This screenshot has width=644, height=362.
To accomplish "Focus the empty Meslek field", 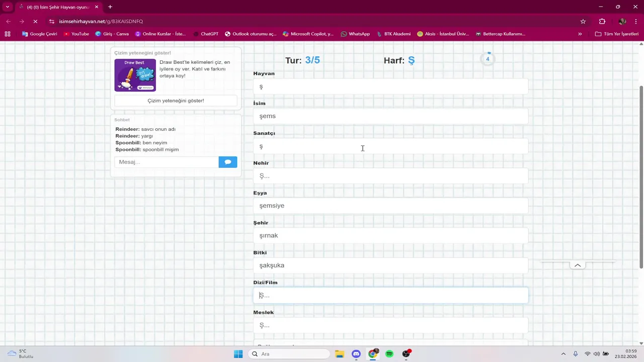I will pos(390,325).
